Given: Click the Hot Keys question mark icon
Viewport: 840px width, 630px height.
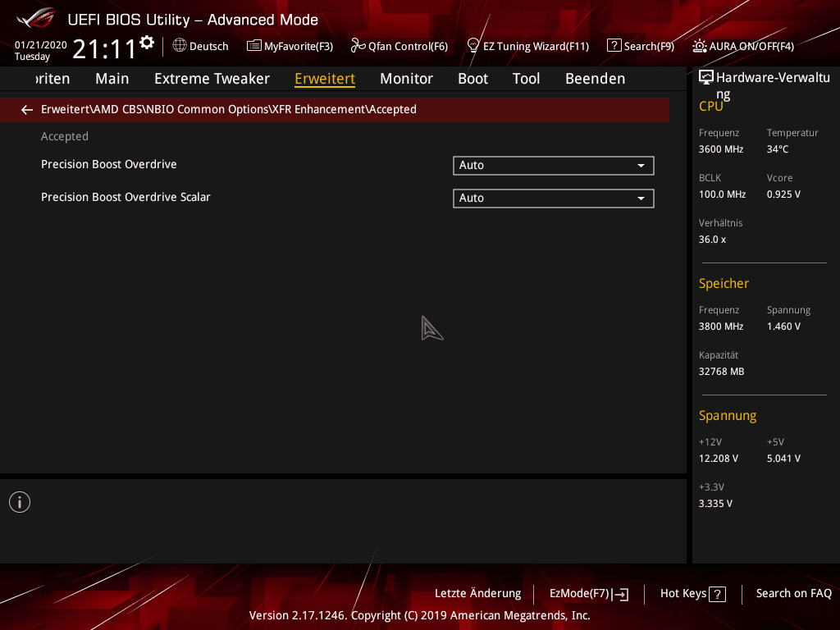Looking at the screenshot, I should point(717,594).
